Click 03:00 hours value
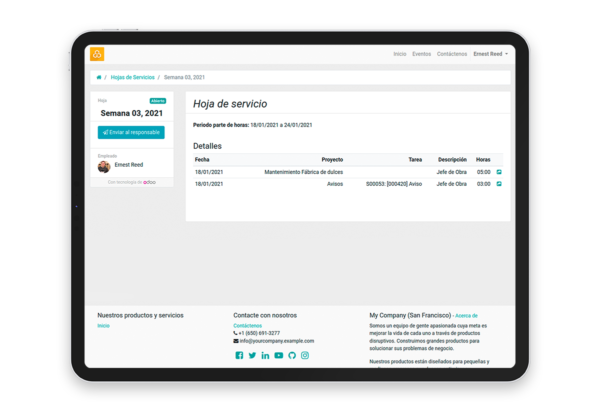This screenshot has width=600, height=413. 484,184
